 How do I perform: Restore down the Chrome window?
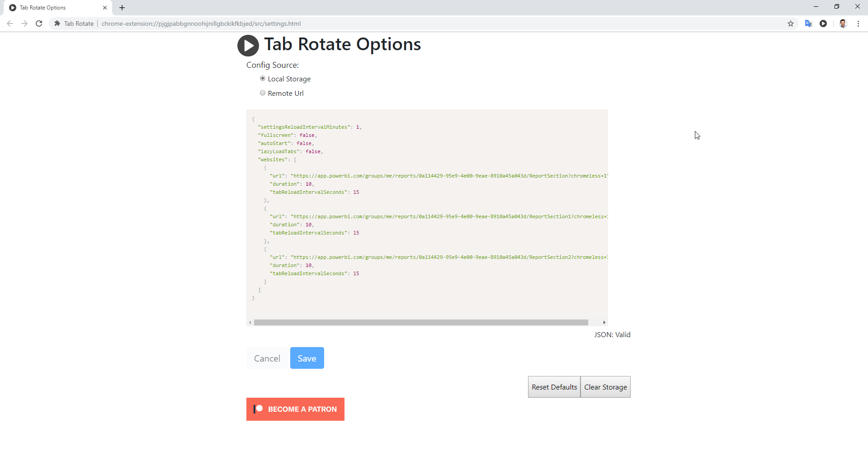[837, 7]
